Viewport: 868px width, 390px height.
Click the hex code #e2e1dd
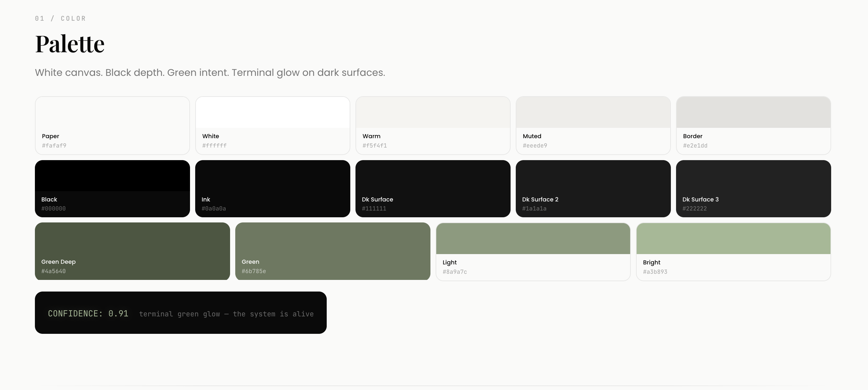click(x=695, y=146)
